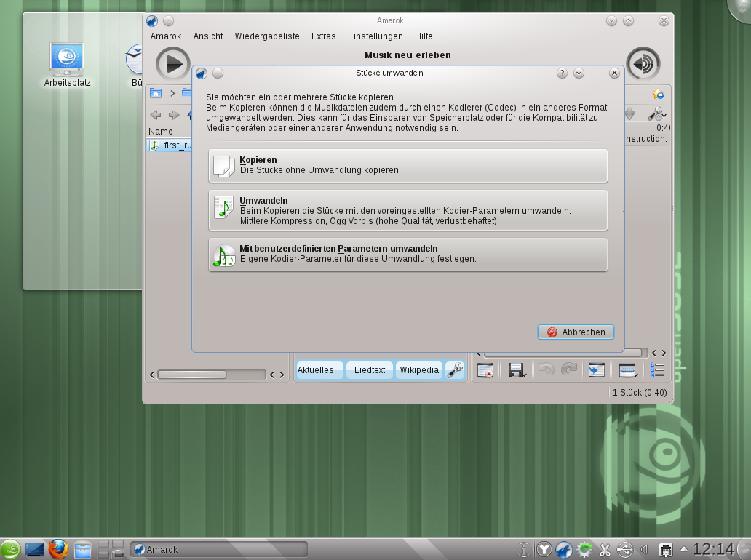
Task: Click the bookmark star icon
Action: pos(657,94)
